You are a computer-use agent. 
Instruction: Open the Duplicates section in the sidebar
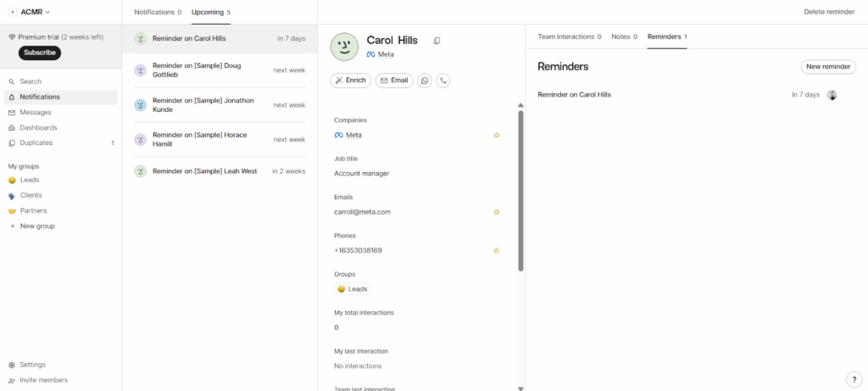point(36,142)
